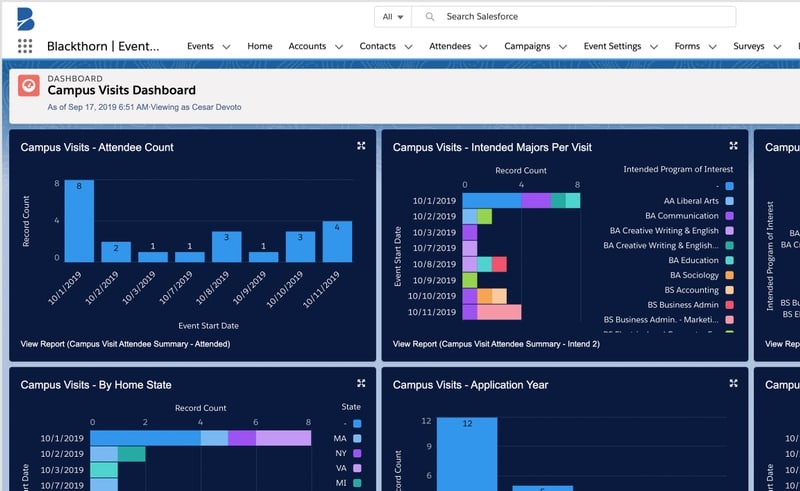Click the MA state legend swatch
800x491 pixels.
pyautogui.click(x=357, y=438)
